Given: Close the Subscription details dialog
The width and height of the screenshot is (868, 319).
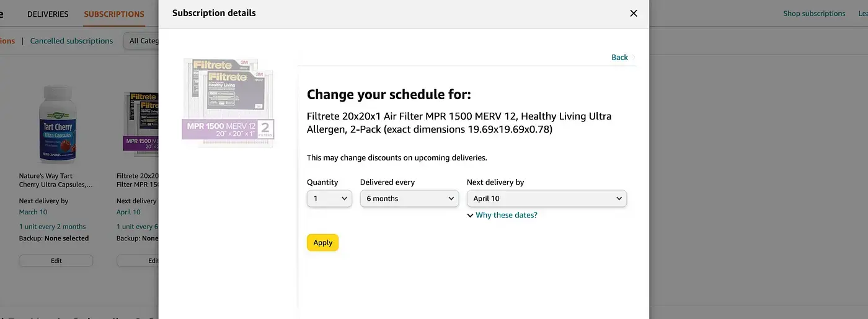Looking at the screenshot, I should click(633, 13).
